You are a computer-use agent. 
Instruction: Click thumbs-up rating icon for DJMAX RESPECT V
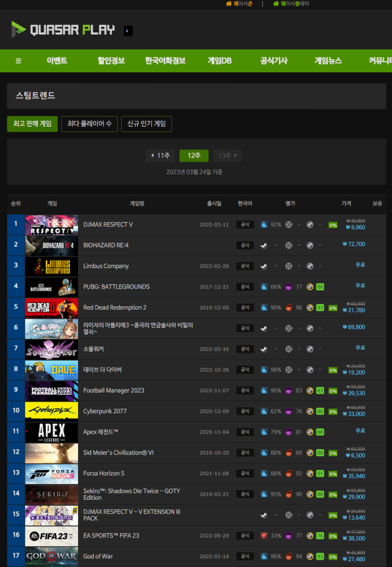(264, 225)
